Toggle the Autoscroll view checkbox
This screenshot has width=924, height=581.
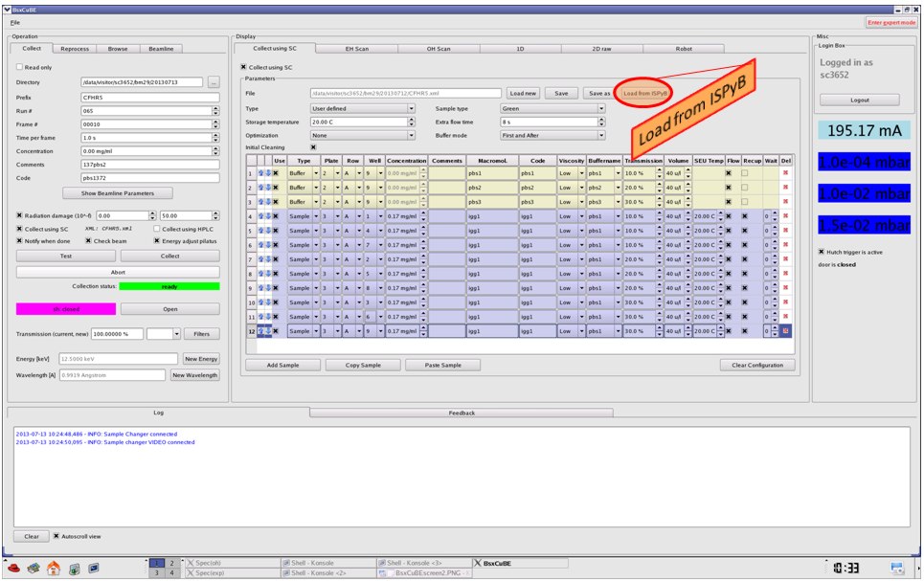pos(56,536)
